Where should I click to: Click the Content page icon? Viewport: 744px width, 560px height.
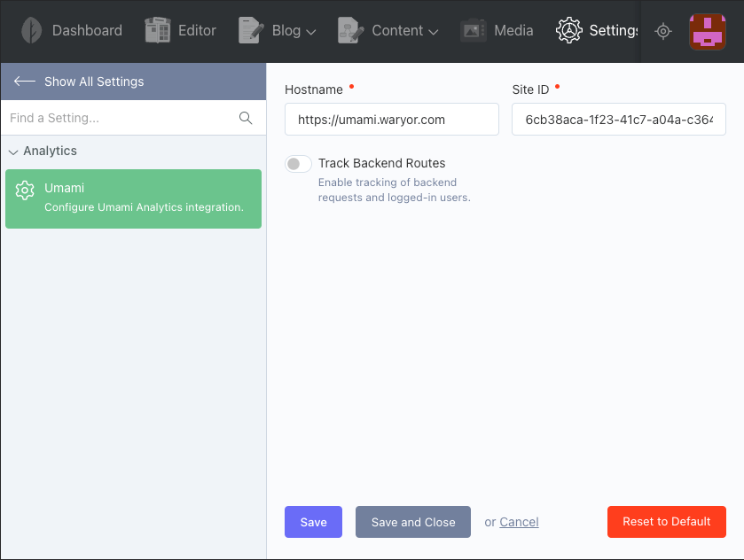(350, 30)
